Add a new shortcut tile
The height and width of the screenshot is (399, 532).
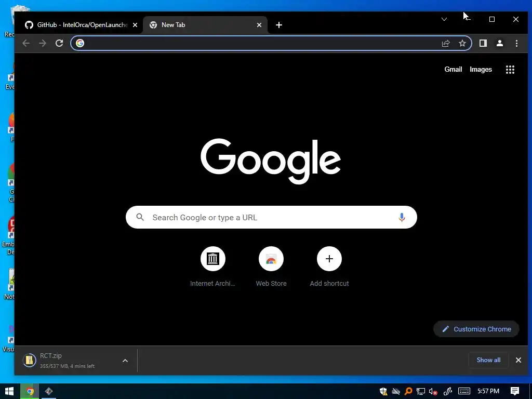[x=329, y=267]
